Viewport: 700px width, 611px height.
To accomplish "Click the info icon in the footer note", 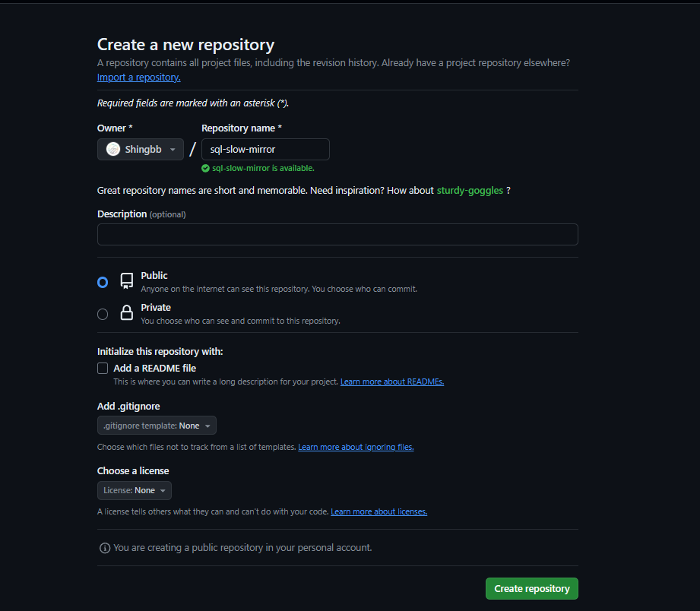I will point(104,547).
